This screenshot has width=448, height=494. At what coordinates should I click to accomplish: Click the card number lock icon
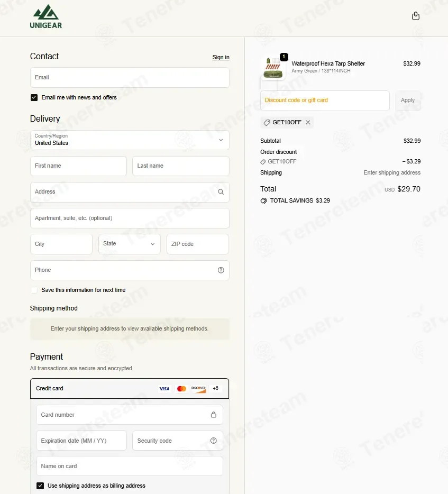click(214, 415)
